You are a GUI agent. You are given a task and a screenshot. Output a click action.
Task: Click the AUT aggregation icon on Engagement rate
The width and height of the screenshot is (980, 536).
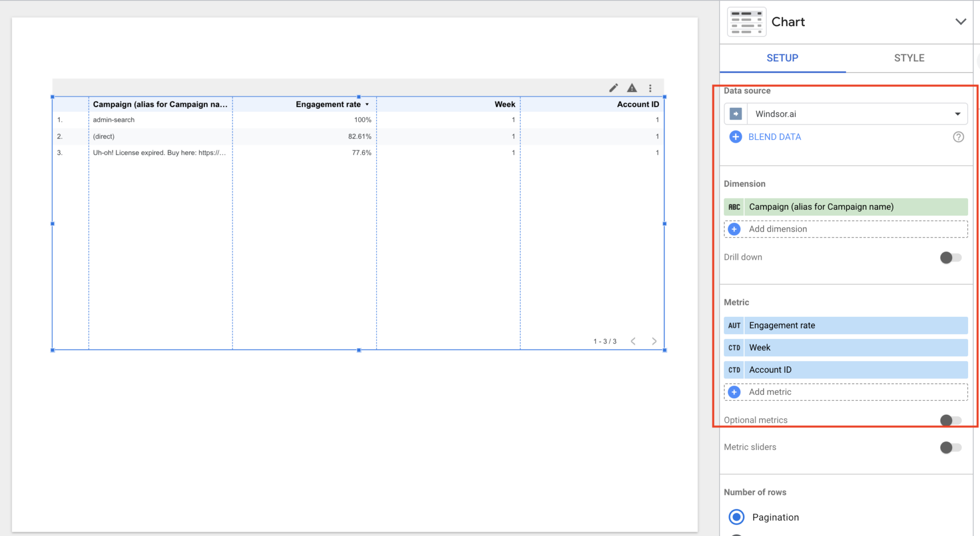[734, 325]
